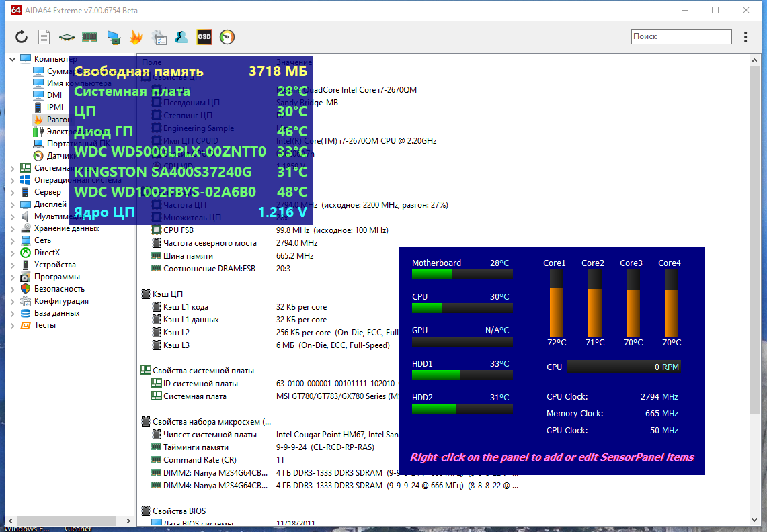Expand the Хранение данных tree node
Image resolution: width=767 pixels, height=532 pixels.
pyautogui.click(x=12, y=228)
